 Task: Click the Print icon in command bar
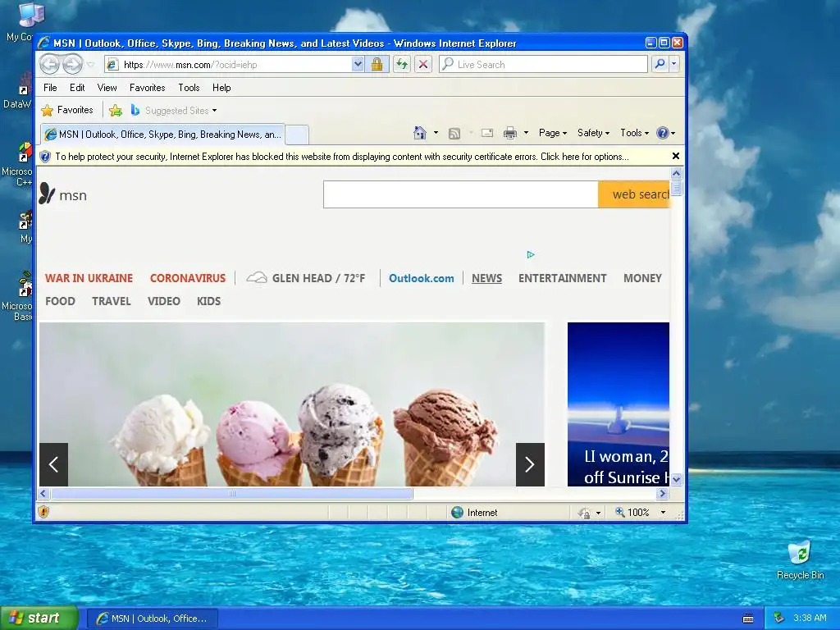point(510,133)
